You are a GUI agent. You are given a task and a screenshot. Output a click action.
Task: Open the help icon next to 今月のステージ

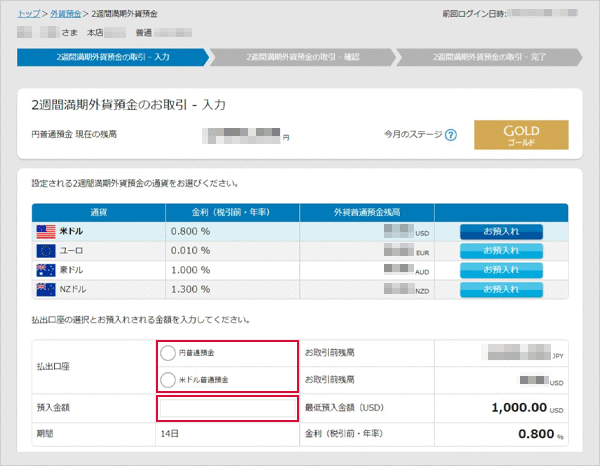pos(451,135)
